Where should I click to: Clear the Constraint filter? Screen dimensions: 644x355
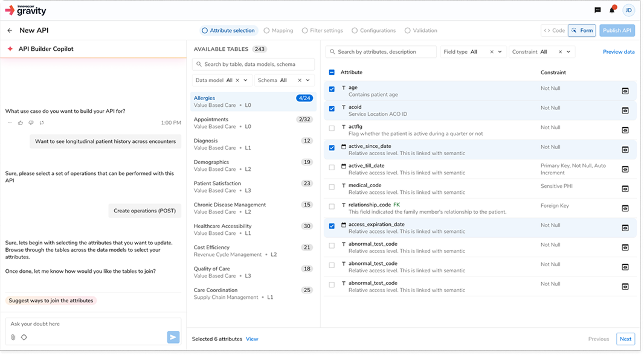(560, 52)
